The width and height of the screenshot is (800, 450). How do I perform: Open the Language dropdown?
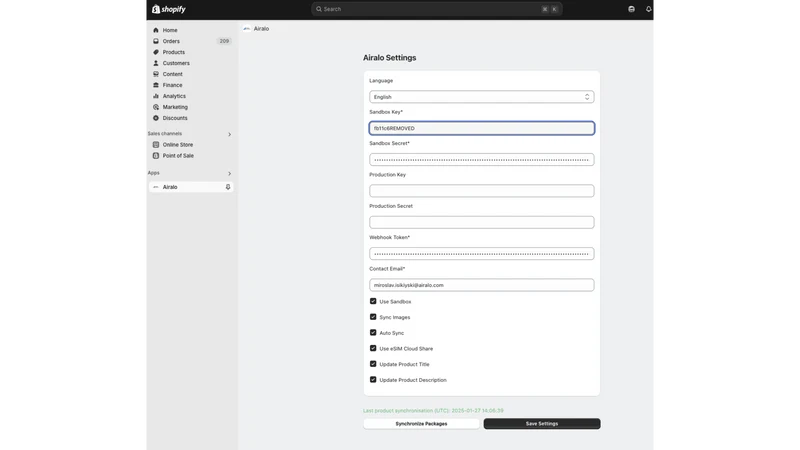[482, 97]
